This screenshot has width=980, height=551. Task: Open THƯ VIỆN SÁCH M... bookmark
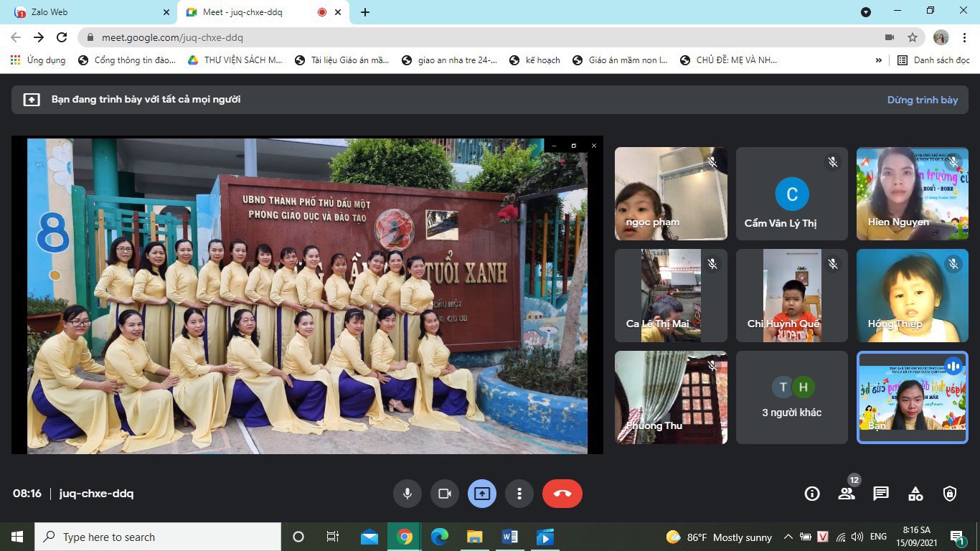tap(235, 60)
